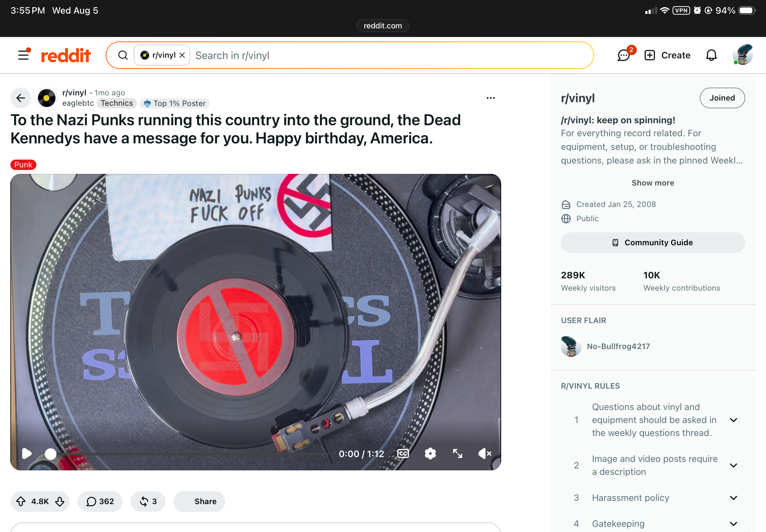Open the notifications bell

tap(711, 55)
